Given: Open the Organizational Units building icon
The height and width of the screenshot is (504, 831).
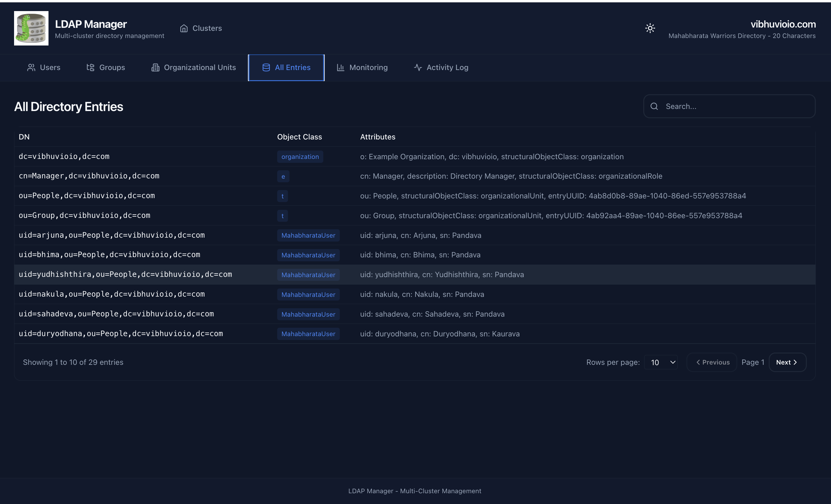Looking at the screenshot, I should (155, 67).
